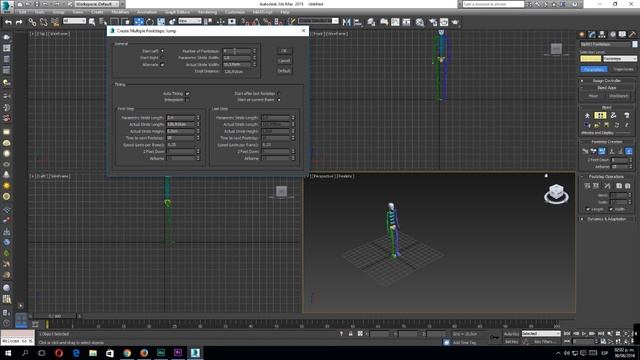Image resolution: width=640 pixels, height=360 pixels.
Task: Open the Edit menu
Action: (22, 12)
